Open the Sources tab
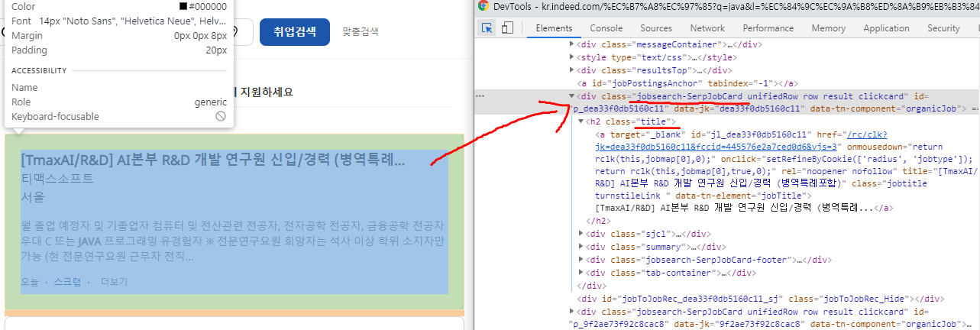The height and width of the screenshot is (330, 980). pyautogui.click(x=656, y=28)
